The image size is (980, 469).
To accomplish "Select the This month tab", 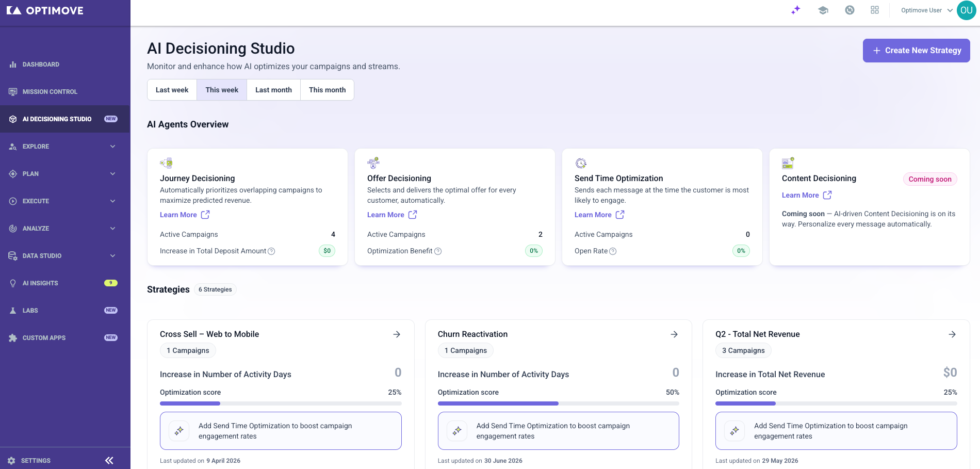I will pos(327,90).
